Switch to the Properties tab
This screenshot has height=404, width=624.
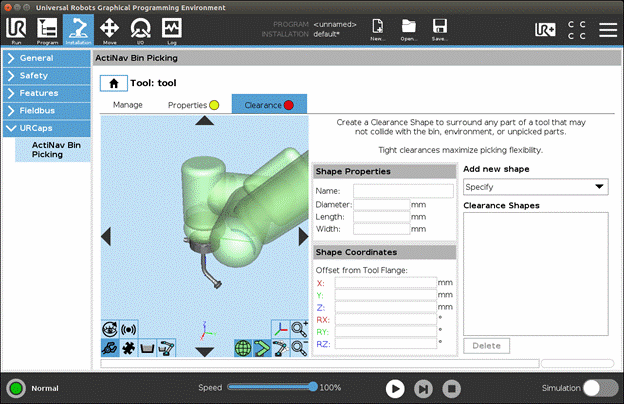[193, 105]
